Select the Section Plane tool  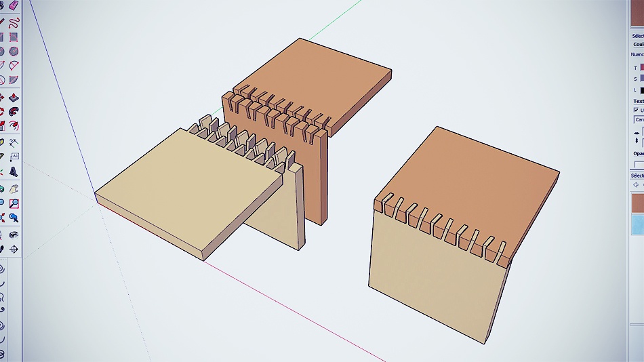coord(14,249)
